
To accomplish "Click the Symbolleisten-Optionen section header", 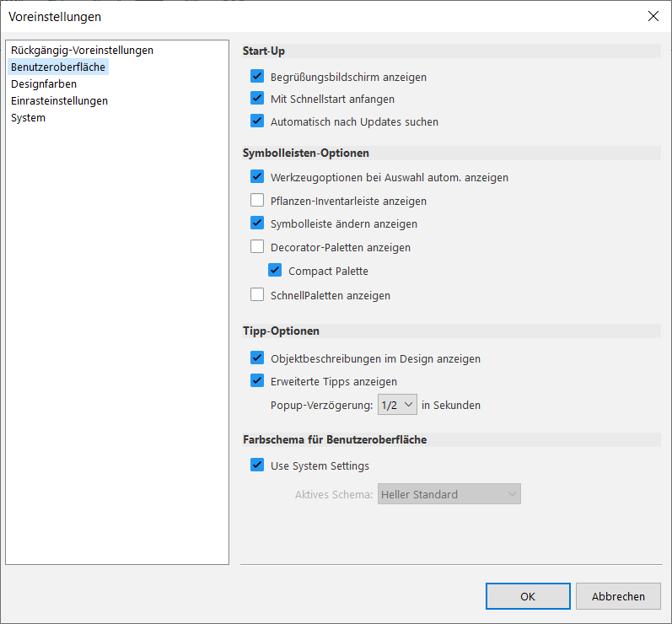I will (305, 153).
